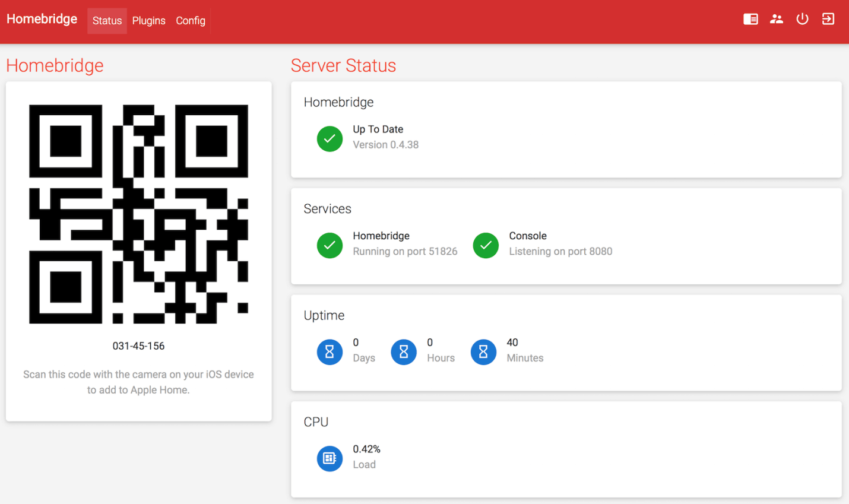
Task: Click the 40 minutes uptime value
Action: coord(512,343)
